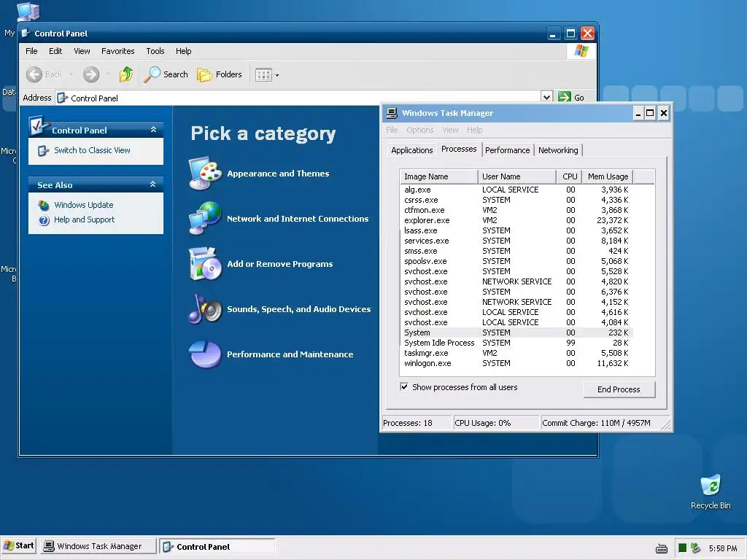This screenshot has width=747, height=560.
Task: Open the Back history dropdown arrow
Action: (x=71, y=74)
